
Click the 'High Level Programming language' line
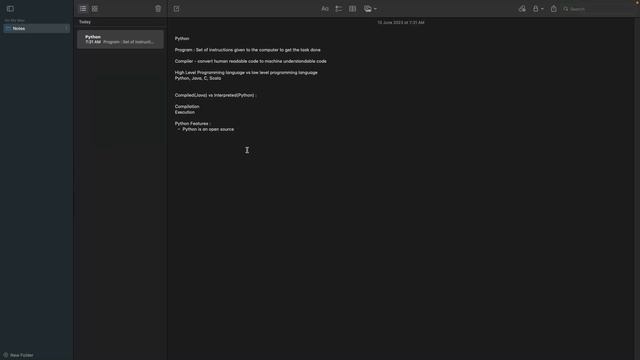(x=246, y=73)
